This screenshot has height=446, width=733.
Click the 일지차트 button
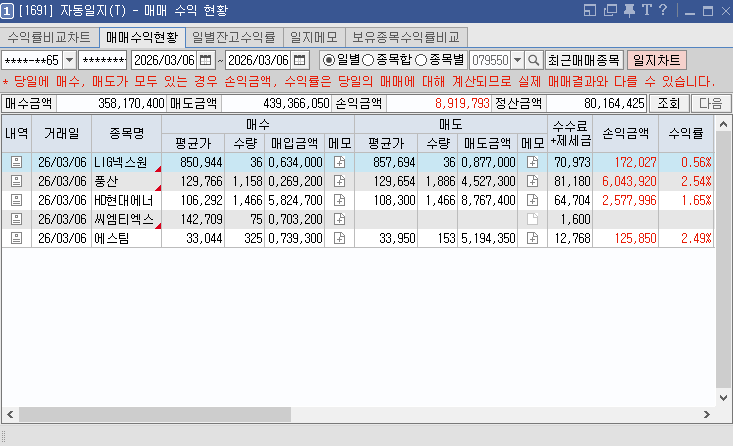click(656, 60)
